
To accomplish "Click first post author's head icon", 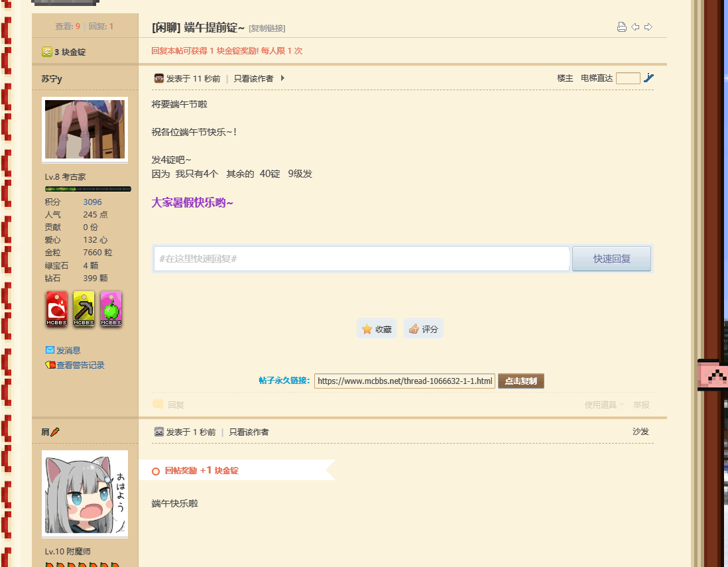I will [158, 78].
